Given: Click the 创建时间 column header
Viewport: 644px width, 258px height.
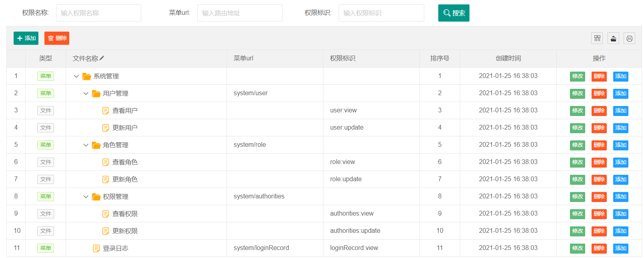Looking at the screenshot, I should [508, 58].
